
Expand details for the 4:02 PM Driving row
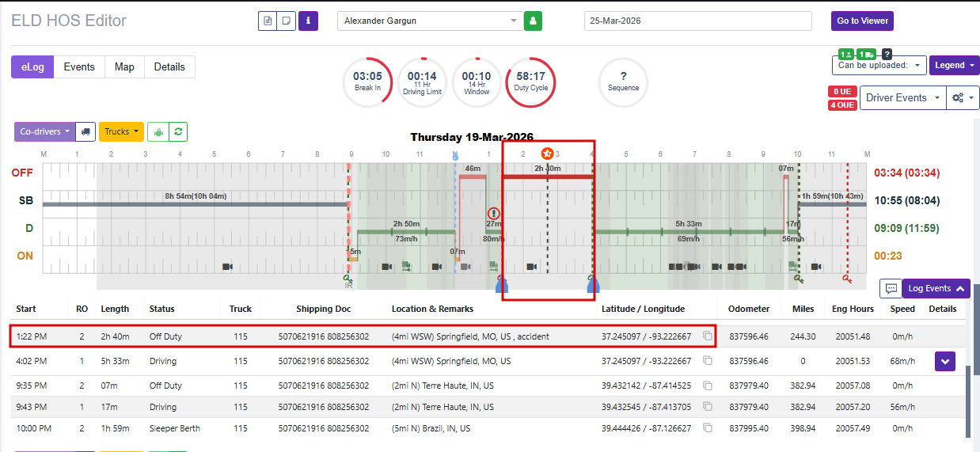point(945,361)
